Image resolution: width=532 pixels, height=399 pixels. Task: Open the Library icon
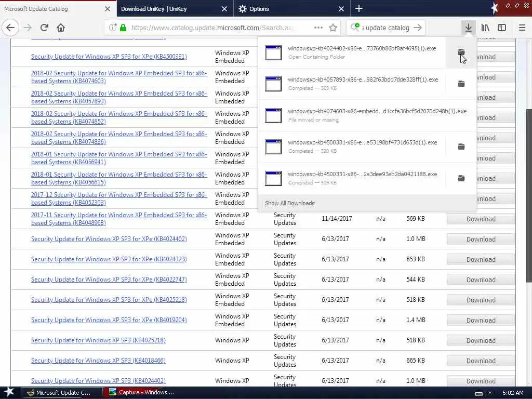click(485, 28)
